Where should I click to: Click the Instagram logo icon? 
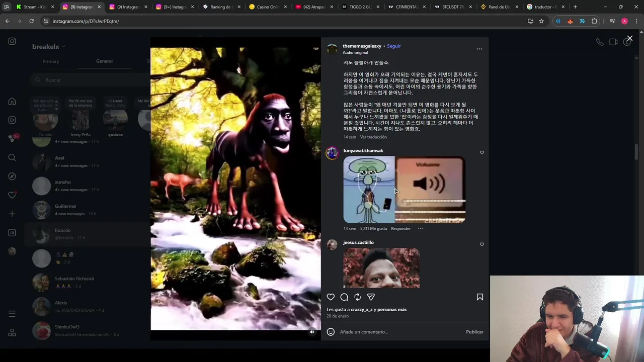pos(12,41)
